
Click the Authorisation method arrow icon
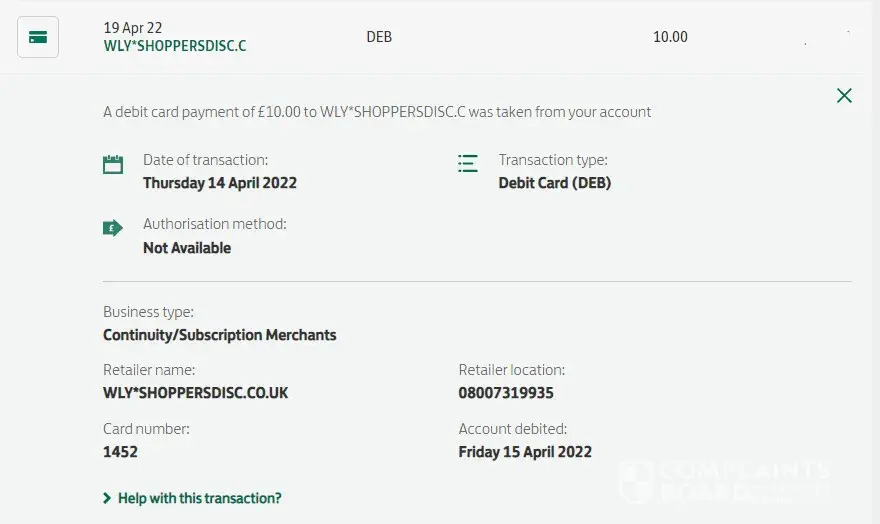tap(113, 228)
